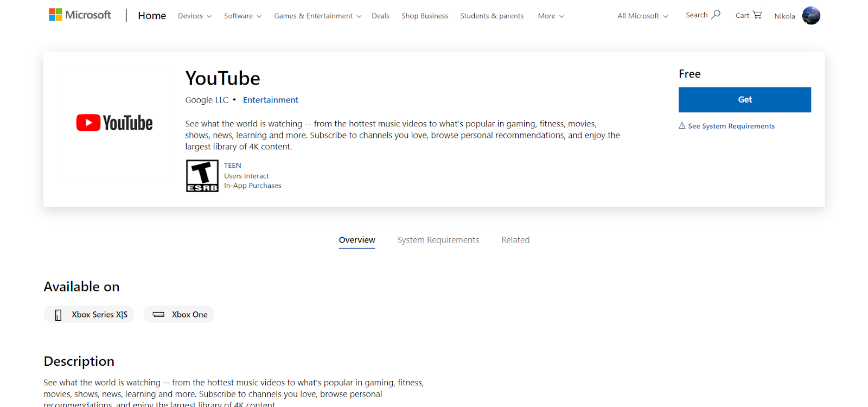Switch to the Related tab

pyautogui.click(x=515, y=240)
